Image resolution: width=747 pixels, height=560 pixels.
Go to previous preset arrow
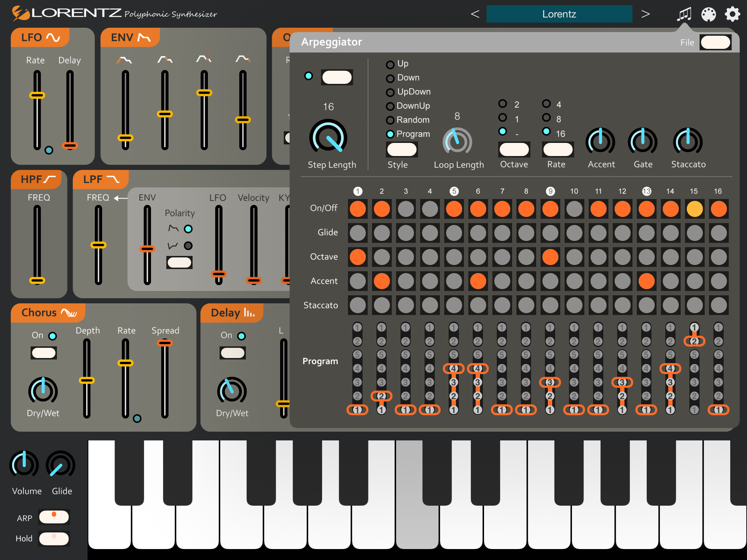coord(475,14)
